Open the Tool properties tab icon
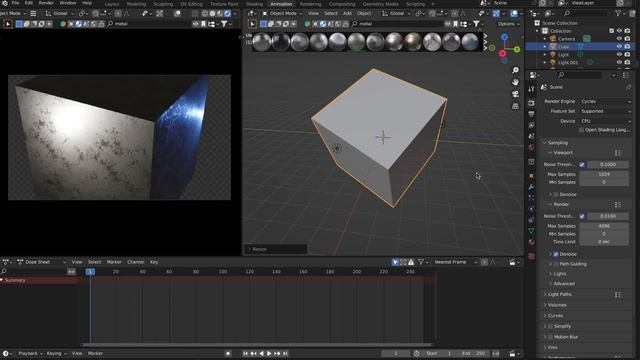640x360 pixels. click(x=531, y=89)
